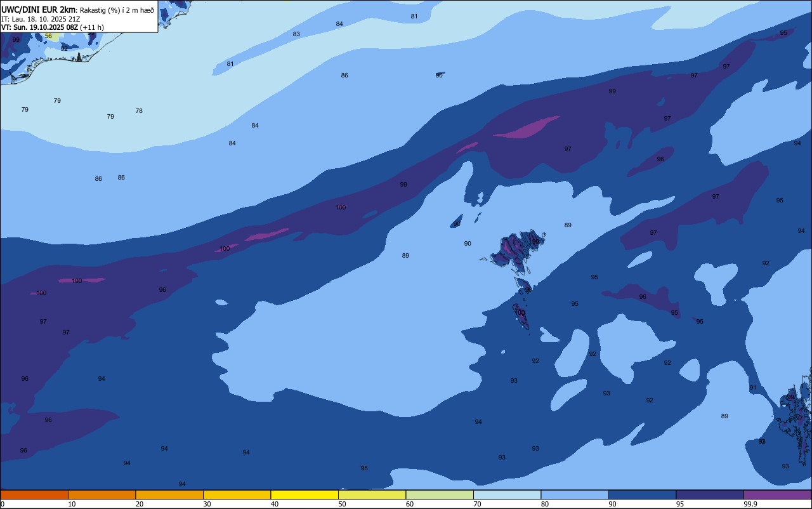Select the dark indigo 95–99.9 legend swatch
The image size is (812, 509).
[x=710, y=494]
